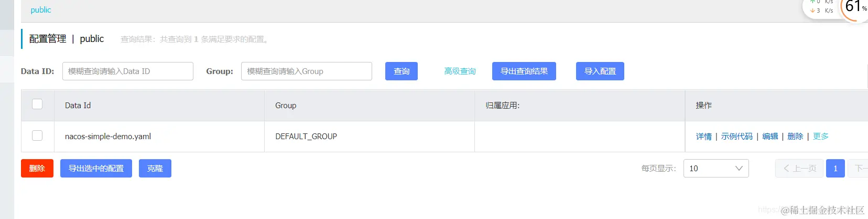The width and height of the screenshot is (868, 219).
Task: Click the 导入配置 import button
Action: [x=600, y=71]
